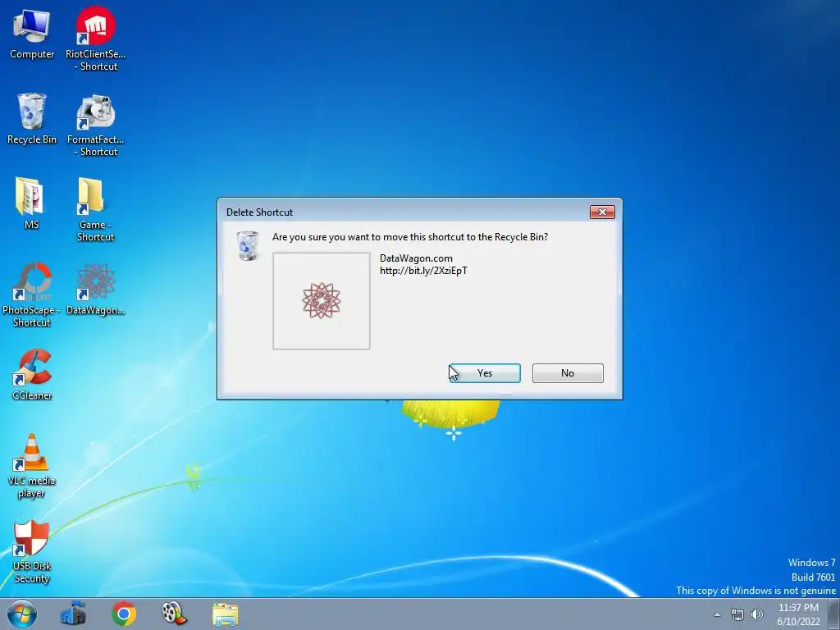Select the CCleaner desktop icon

pyautogui.click(x=32, y=374)
